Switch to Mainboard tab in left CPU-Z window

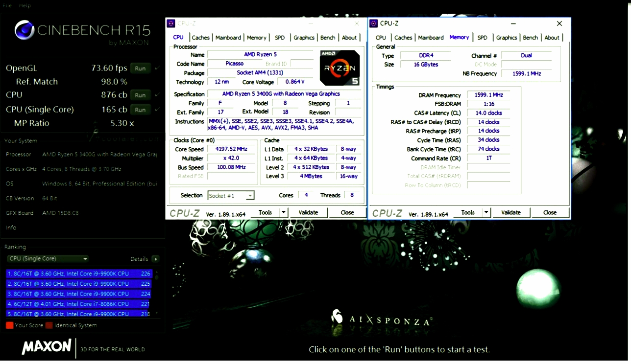click(x=228, y=38)
